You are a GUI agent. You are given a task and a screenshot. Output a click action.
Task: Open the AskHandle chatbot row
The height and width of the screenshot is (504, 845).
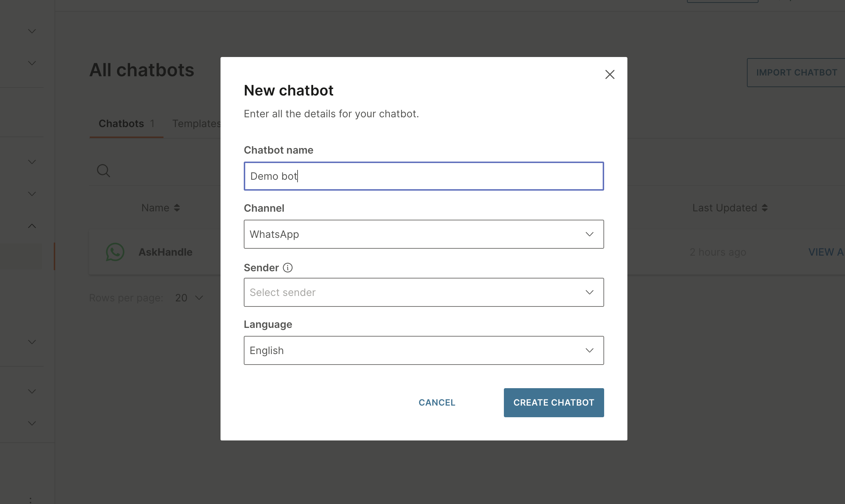coord(165,252)
